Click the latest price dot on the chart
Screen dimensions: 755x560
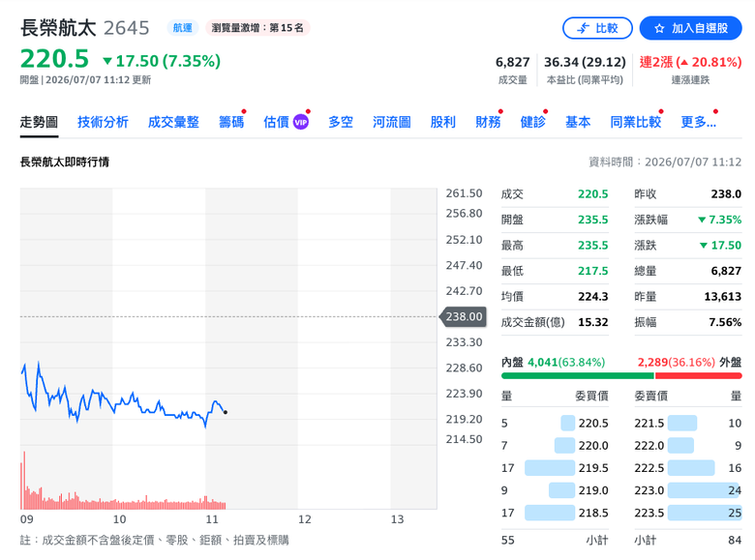coord(226,412)
